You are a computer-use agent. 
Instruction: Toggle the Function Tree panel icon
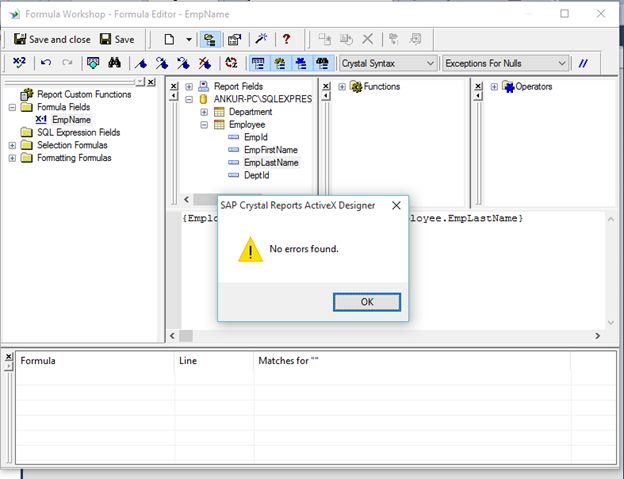(280, 63)
